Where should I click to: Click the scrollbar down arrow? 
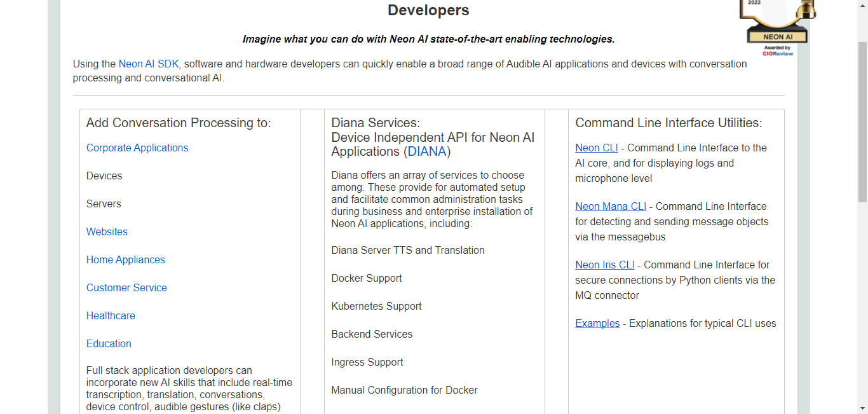862,408
